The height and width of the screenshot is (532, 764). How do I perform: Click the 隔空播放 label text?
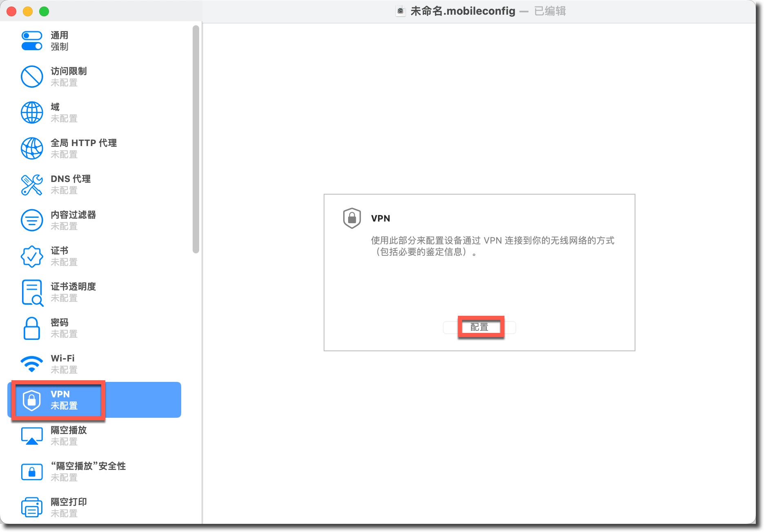[69, 430]
